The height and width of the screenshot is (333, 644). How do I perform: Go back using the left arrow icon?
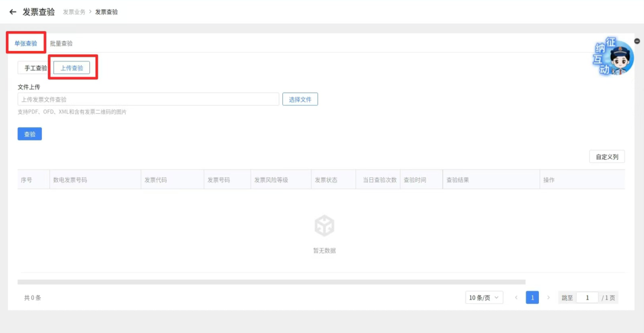(13, 12)
